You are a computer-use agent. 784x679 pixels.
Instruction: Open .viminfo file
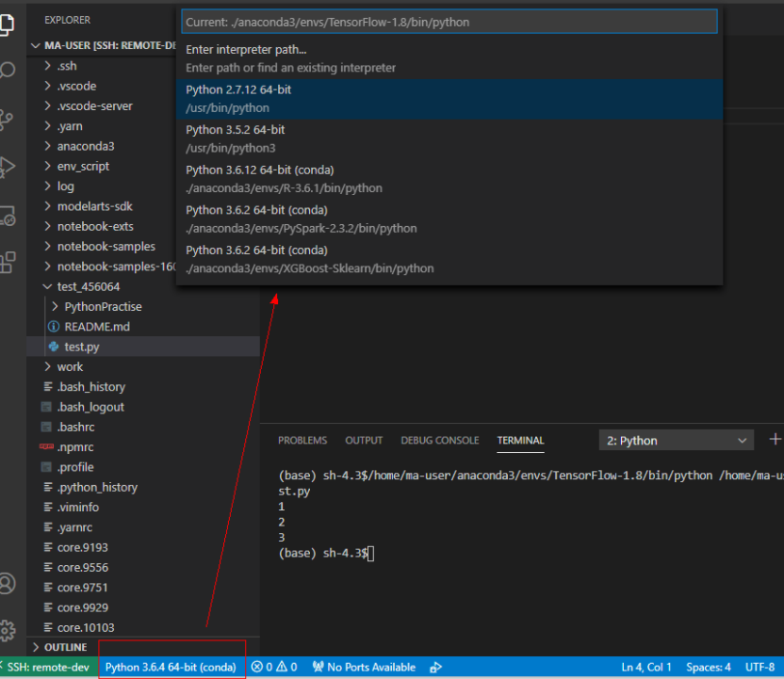[x=78, y=507]
